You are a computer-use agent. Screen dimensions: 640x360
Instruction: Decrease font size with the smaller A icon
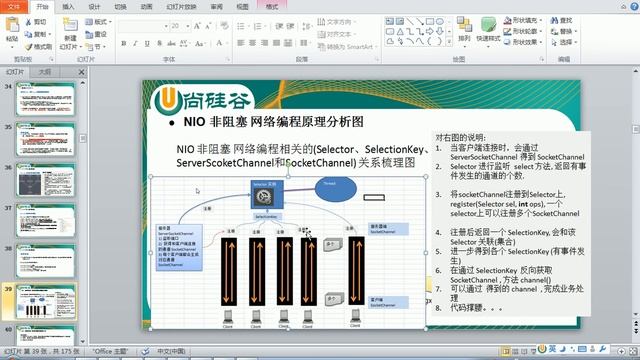point(208,26)
